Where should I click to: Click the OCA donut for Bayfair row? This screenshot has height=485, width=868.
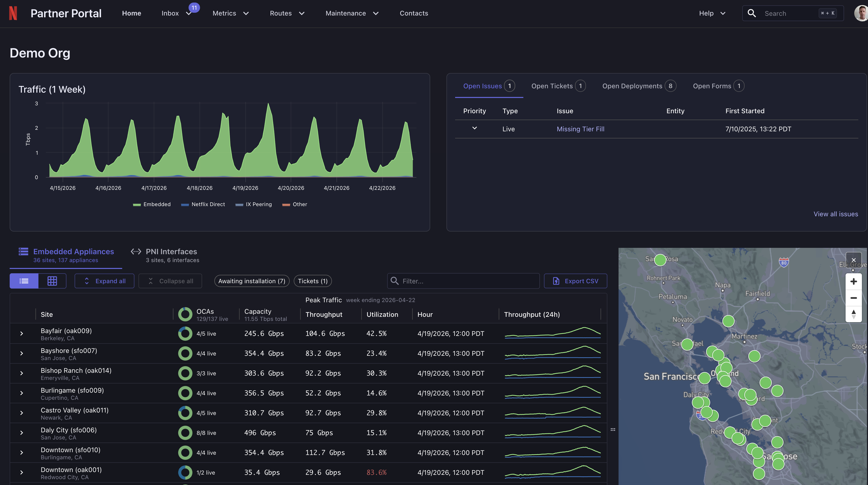point(185,333)
